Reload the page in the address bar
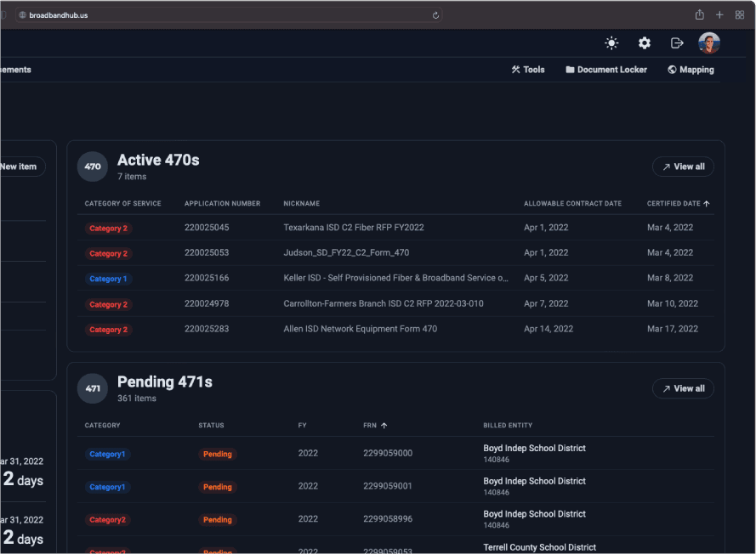The image size is (756, 554). click(436, 14)
